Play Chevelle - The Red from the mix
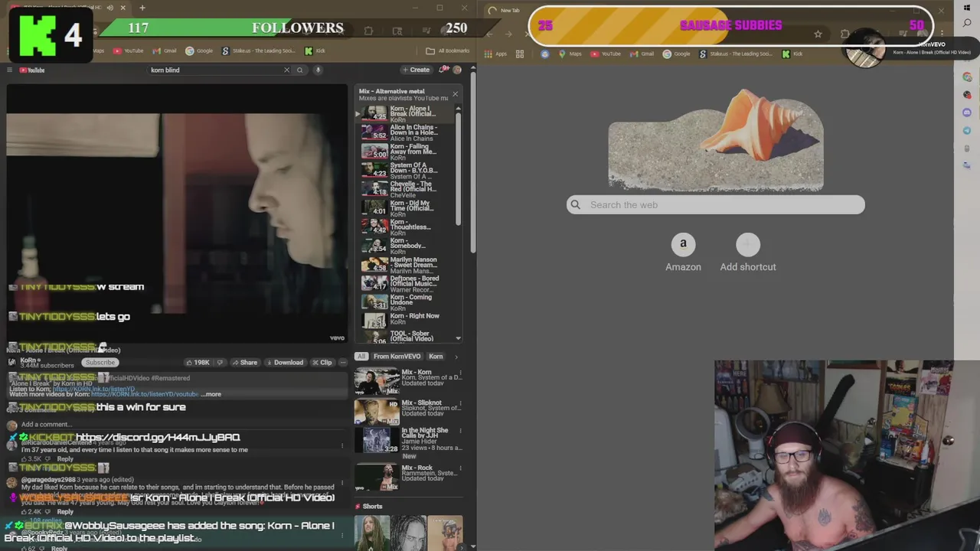This screenshot has width=980, height=551. [406, 189]
